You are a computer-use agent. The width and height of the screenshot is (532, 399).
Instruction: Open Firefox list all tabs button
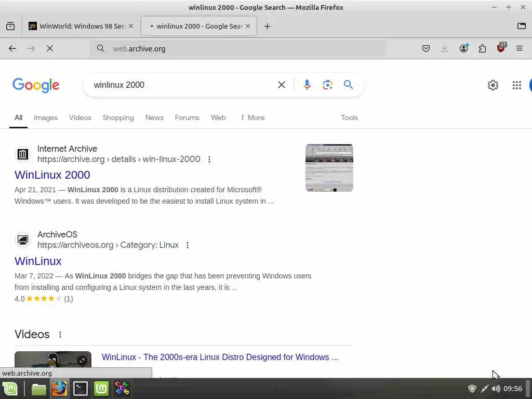click(521, 26)
